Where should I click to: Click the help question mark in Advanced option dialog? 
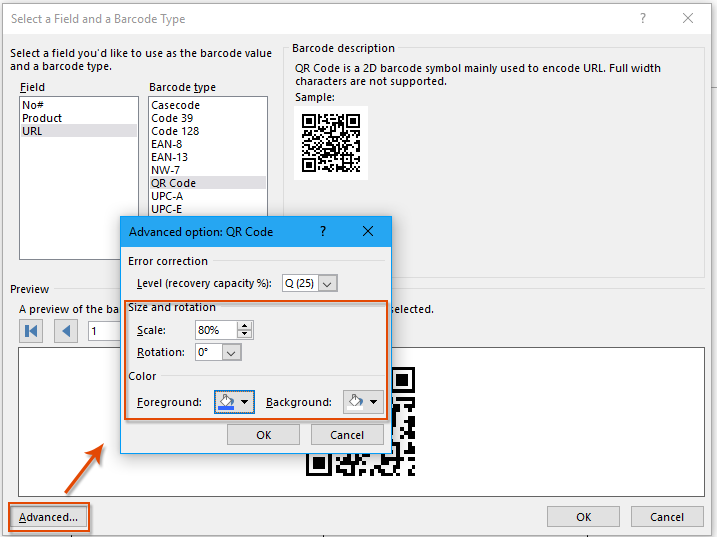tap(322, 231)
